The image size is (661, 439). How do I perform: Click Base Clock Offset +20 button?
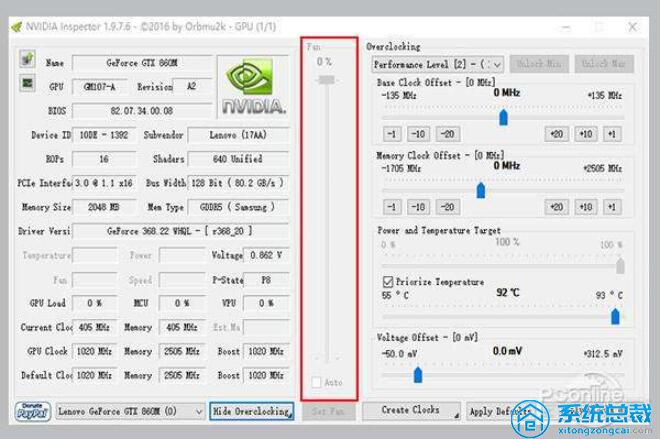(x=557, y=135)
